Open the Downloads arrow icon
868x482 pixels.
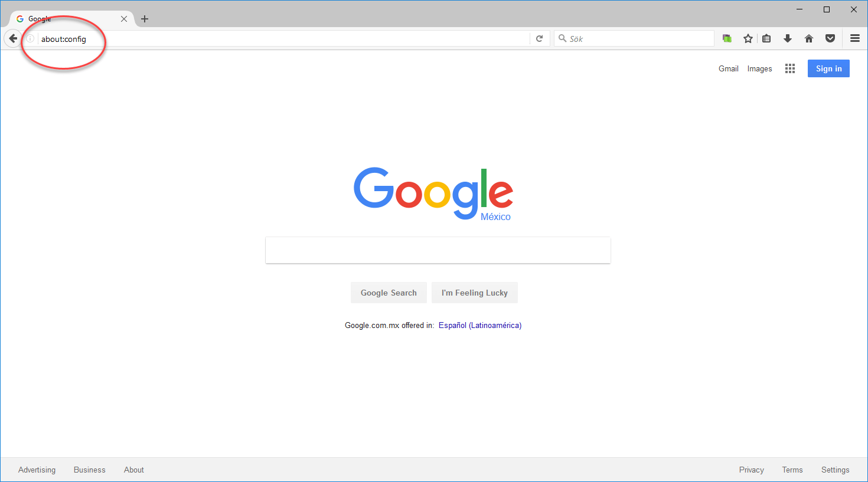click(x=788, y=38)
